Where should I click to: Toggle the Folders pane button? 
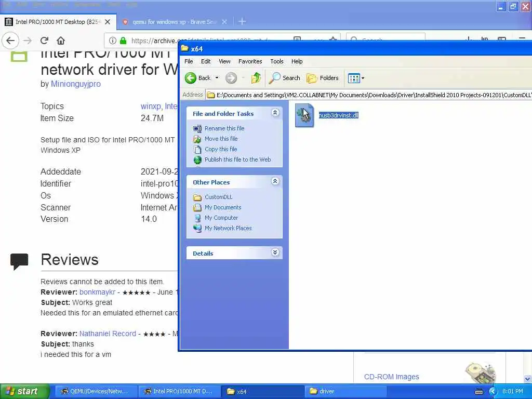323,78
